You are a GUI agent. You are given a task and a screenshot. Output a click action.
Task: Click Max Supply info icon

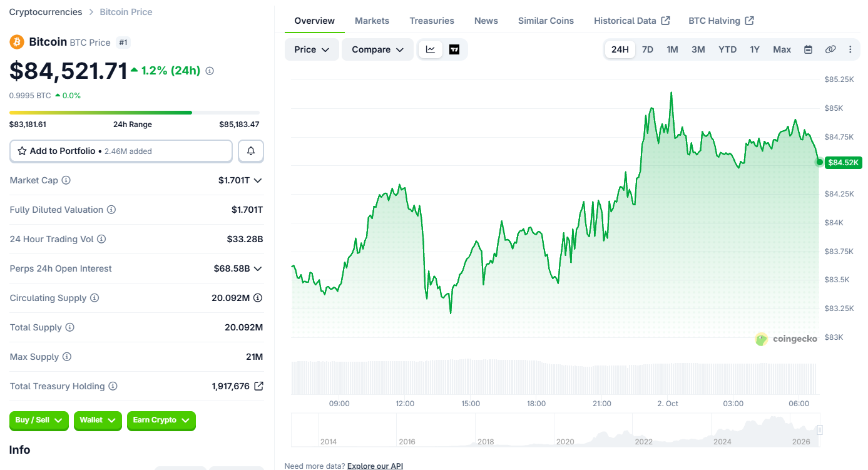coord(67,357)
